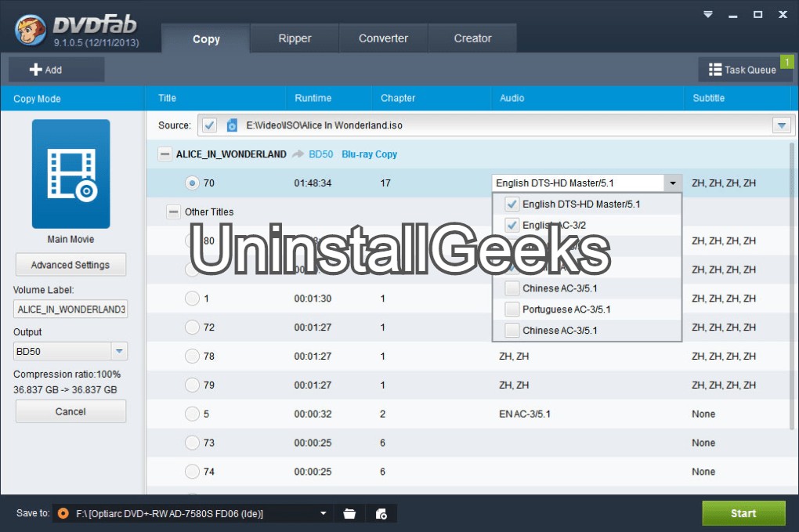Collapse the ALICE_IN_WONDERLAND source tree
Viewport: 799px width, 532px height.
(164, 154)
